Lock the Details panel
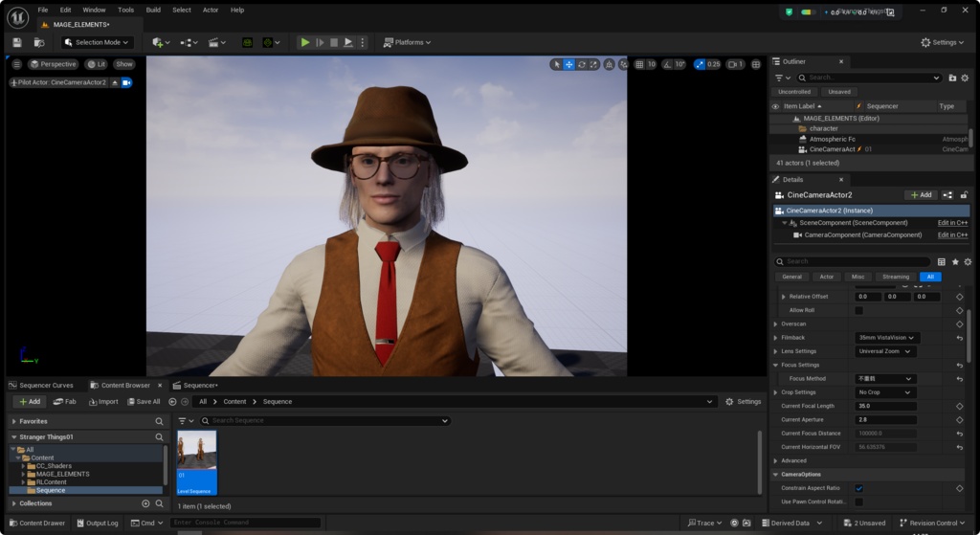The image size is (980, 535). pos(965,195)
